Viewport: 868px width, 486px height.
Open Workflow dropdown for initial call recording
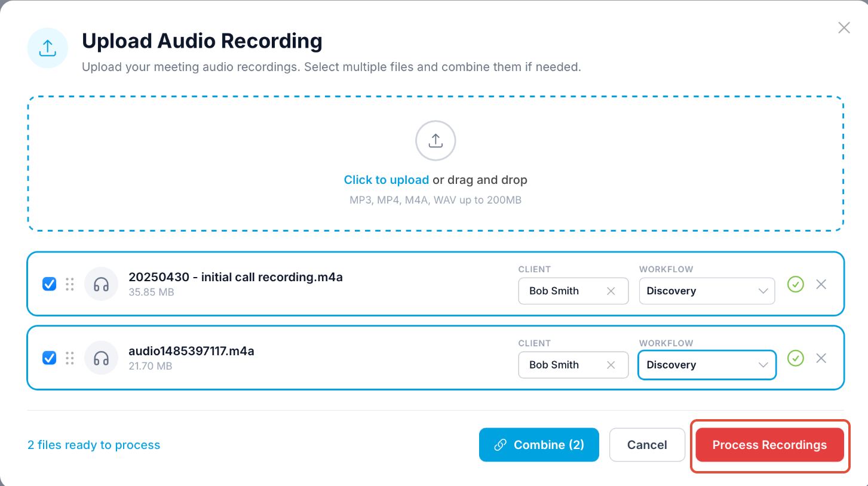707,291
